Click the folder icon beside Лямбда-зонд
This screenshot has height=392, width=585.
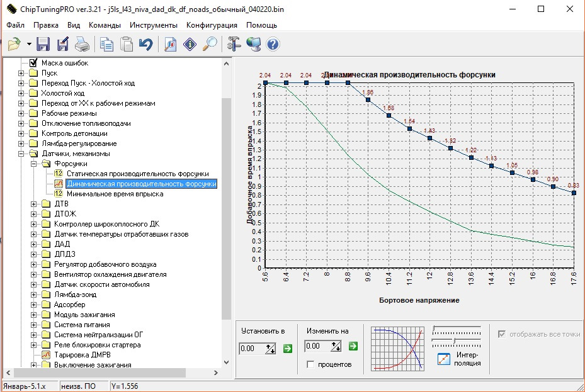46,294
